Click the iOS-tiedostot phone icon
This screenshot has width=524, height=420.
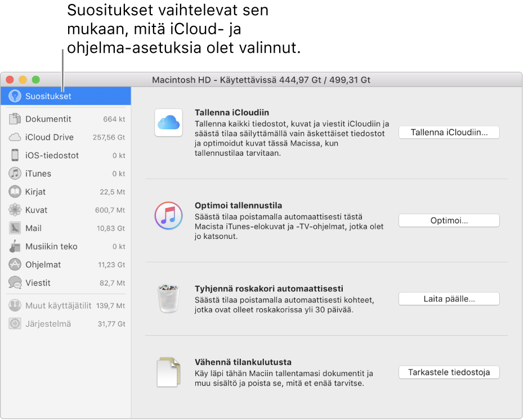pos(15,155)
